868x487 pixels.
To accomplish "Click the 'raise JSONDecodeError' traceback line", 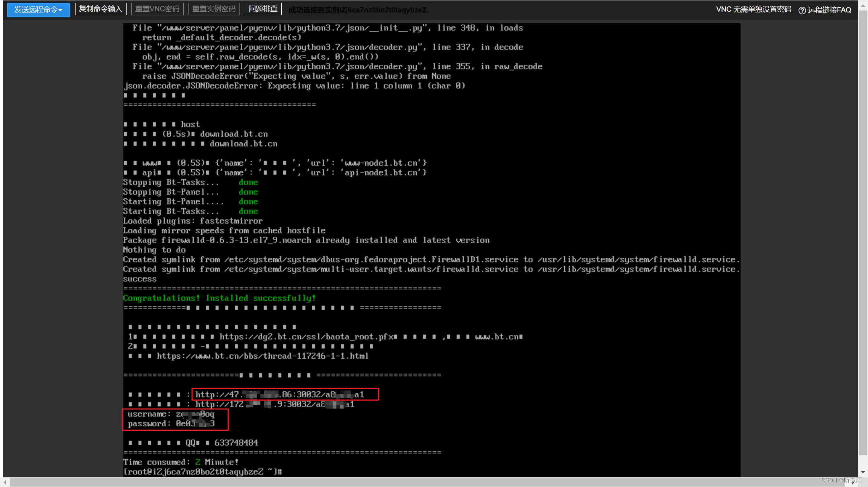I will (297, 76).
